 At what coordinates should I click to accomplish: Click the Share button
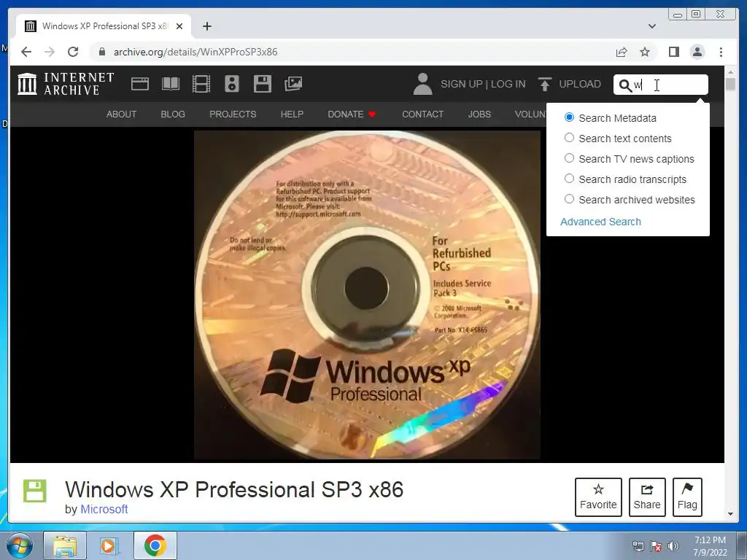pyautogui.click(x=647, y=497)
